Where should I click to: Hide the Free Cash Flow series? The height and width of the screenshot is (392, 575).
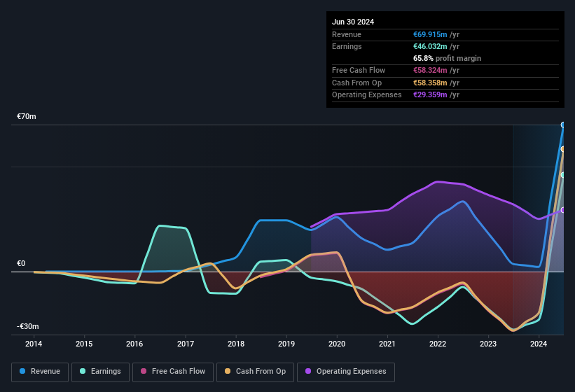click(x=172, y=372)
